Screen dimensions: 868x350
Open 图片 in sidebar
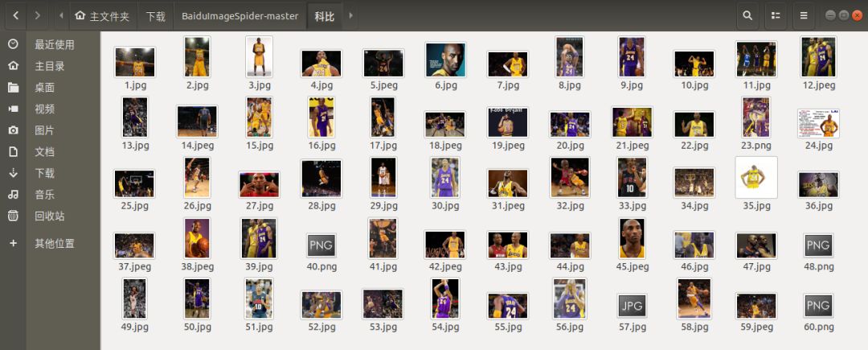coord(45,130)
